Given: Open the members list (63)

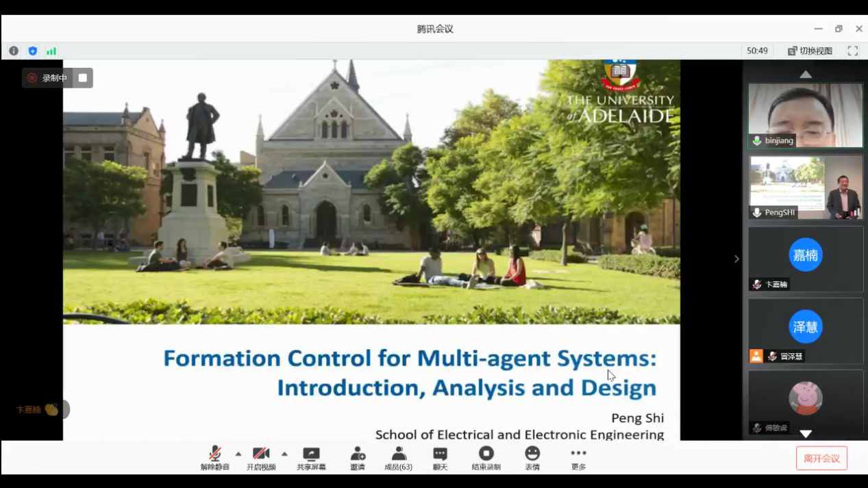Looking at the screenshot, I should (x=398, y=458).
